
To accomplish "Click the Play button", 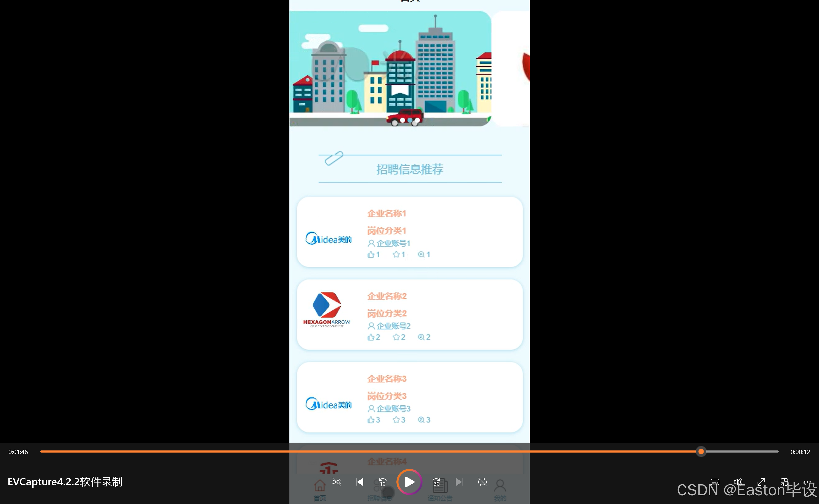I will [409, 482].
